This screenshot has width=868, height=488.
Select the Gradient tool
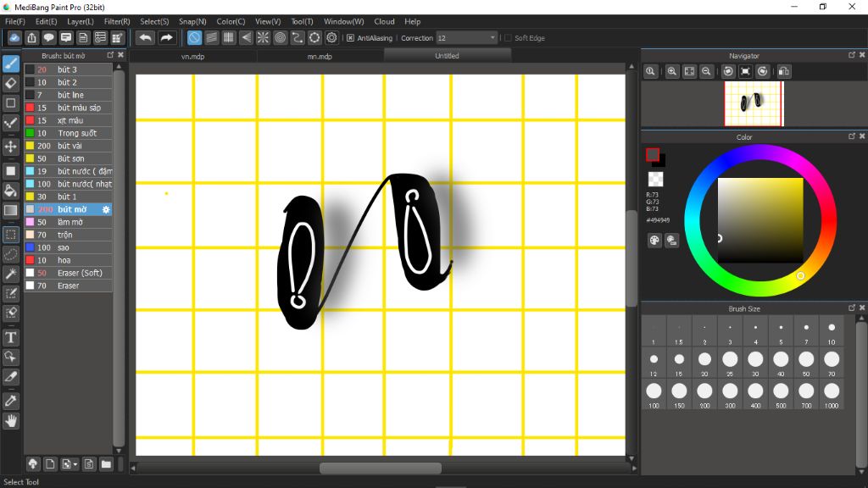10,210
